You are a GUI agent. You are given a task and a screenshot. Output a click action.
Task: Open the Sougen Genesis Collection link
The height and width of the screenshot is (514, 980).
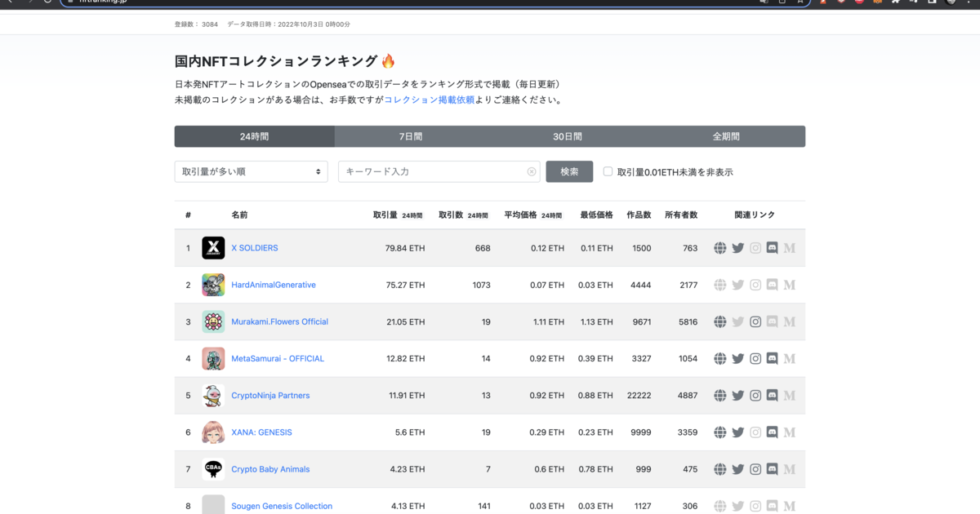282,506
